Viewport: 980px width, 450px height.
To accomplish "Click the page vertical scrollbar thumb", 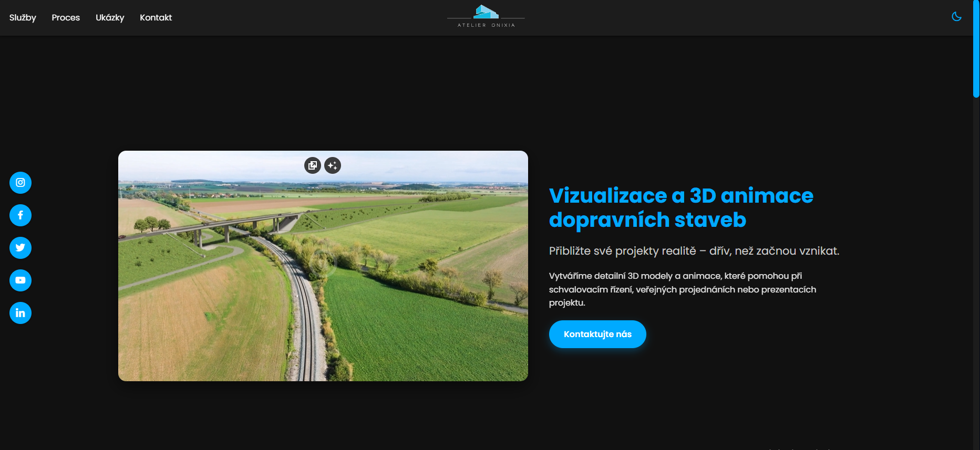I will pyautogui.click(x=976, y=49).
